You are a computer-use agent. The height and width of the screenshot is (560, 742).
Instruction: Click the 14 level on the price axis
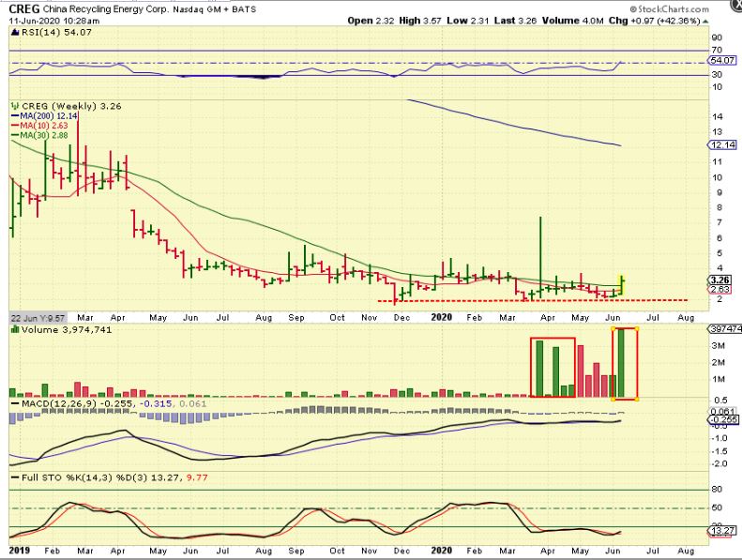[717, 116]
